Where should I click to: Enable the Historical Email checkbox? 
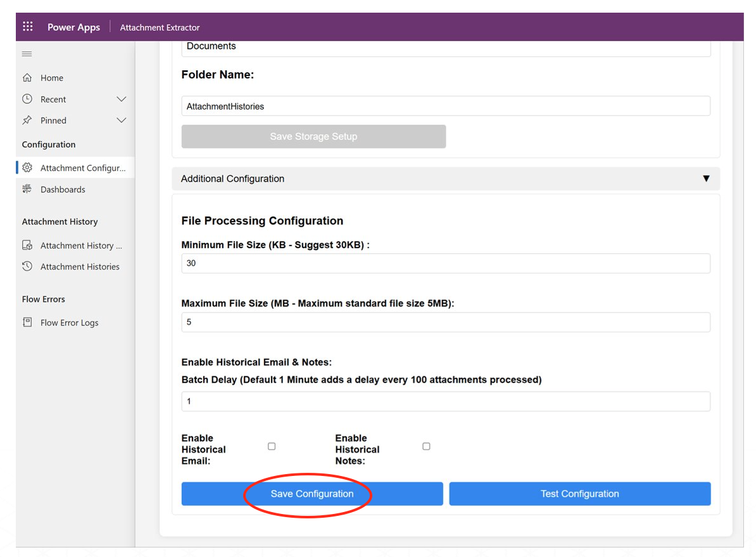pyautogui.click(x=272, y=446)
